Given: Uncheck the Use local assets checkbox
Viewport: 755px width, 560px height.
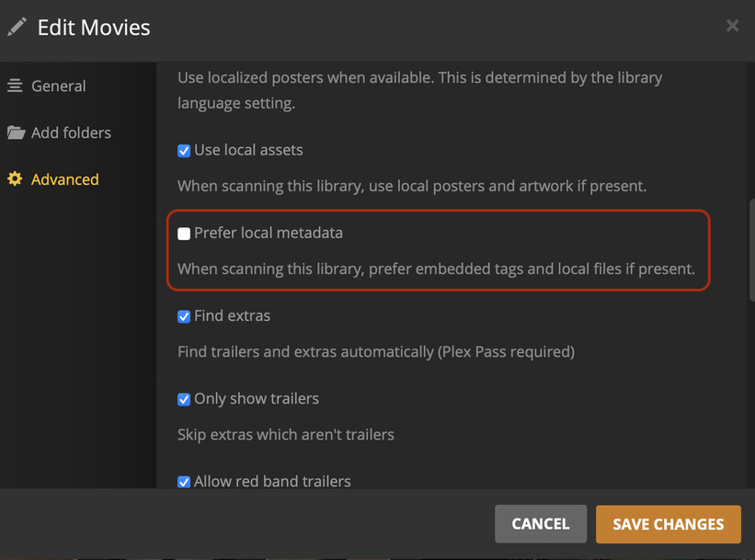Looking at the screenshot, I should (x=184, y=150).
